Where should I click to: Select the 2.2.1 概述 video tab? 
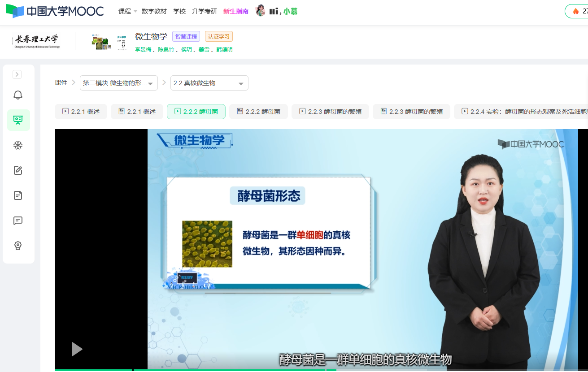tap(81, 112)
